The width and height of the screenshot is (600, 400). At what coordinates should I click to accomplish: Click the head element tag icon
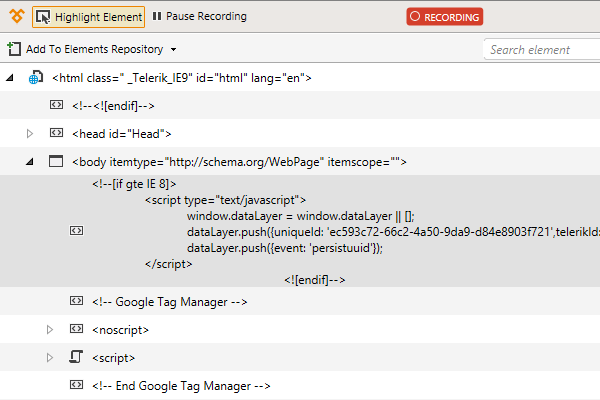(56, 133)
